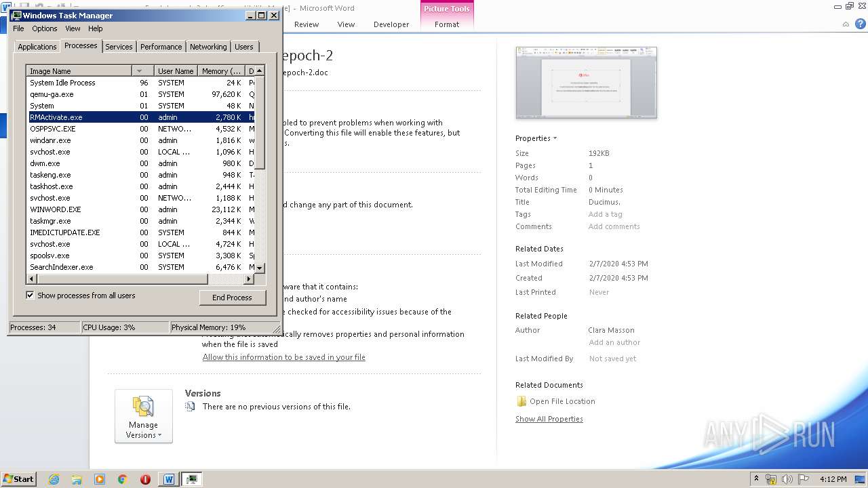The width and height of the screenshot is (868, 488).
Task: Open Task Manager View menu
Action: tap(73, 28)
